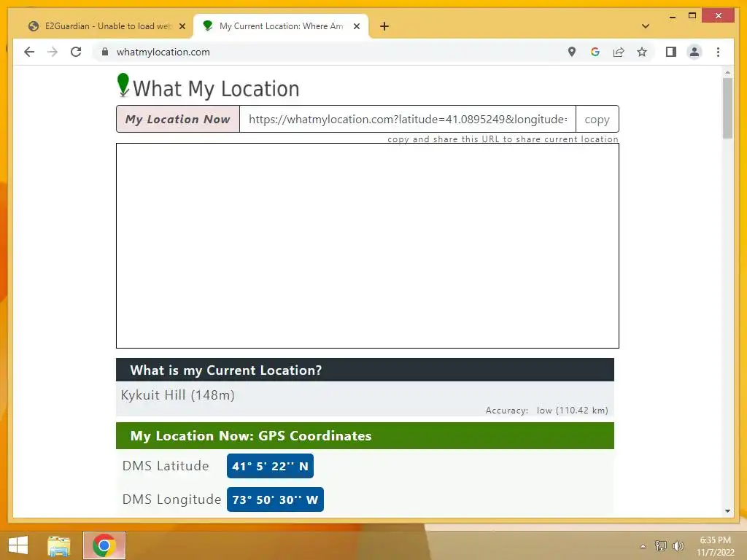The width and height of the screenshot is (747, 560).
Task: Maximize the Chrome window
Action: [692, 16]
